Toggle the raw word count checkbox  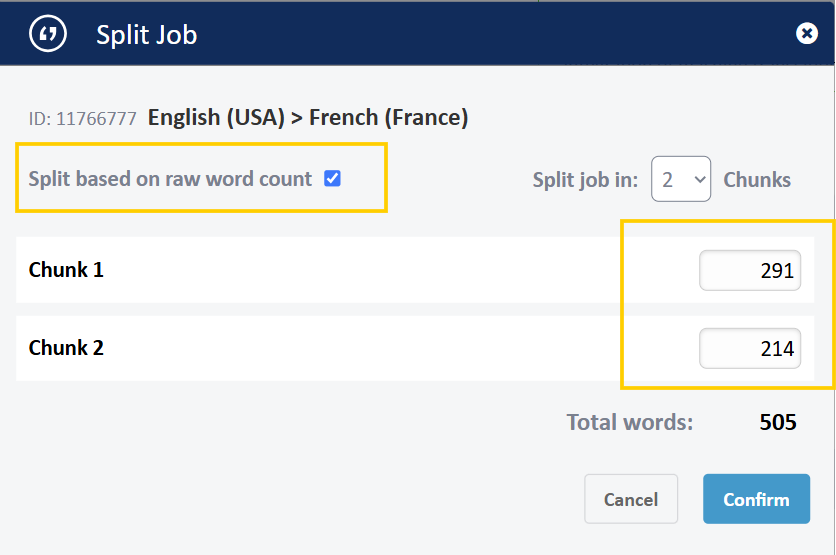333,179
